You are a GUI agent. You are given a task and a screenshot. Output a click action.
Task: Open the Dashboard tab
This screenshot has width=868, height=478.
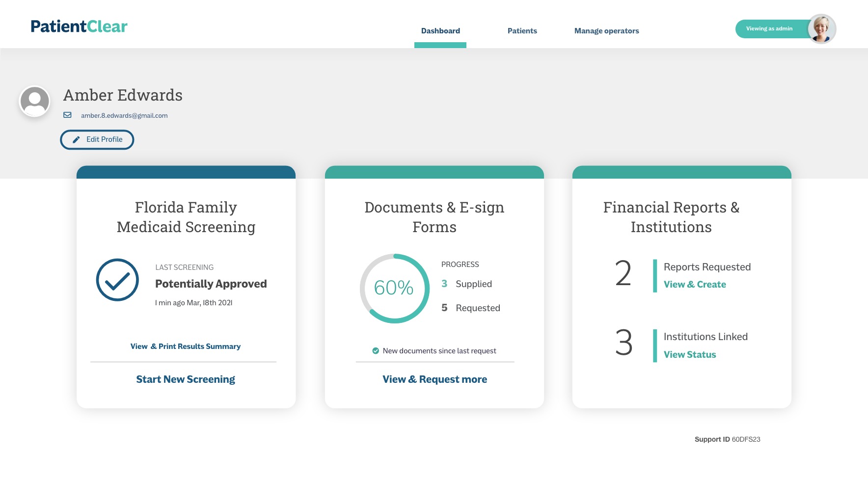[x=440, y=31]
